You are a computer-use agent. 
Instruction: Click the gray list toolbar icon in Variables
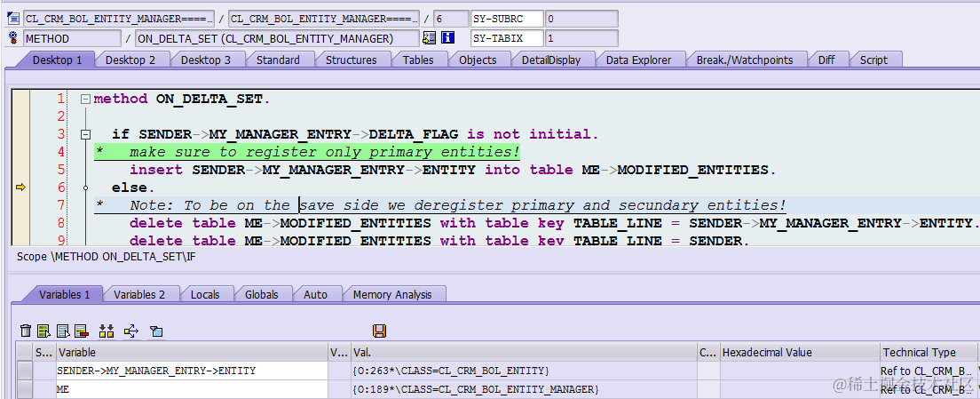pyautogui.click(x=62, y=331)
